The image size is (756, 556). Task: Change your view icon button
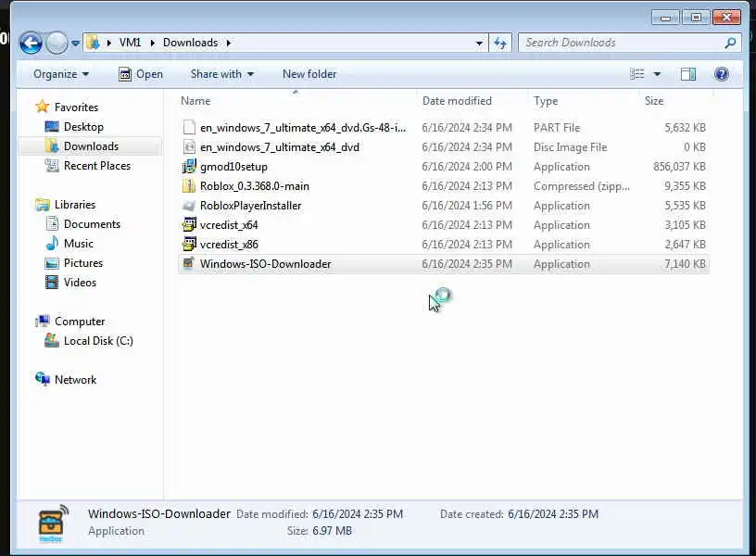pos(636,74)
